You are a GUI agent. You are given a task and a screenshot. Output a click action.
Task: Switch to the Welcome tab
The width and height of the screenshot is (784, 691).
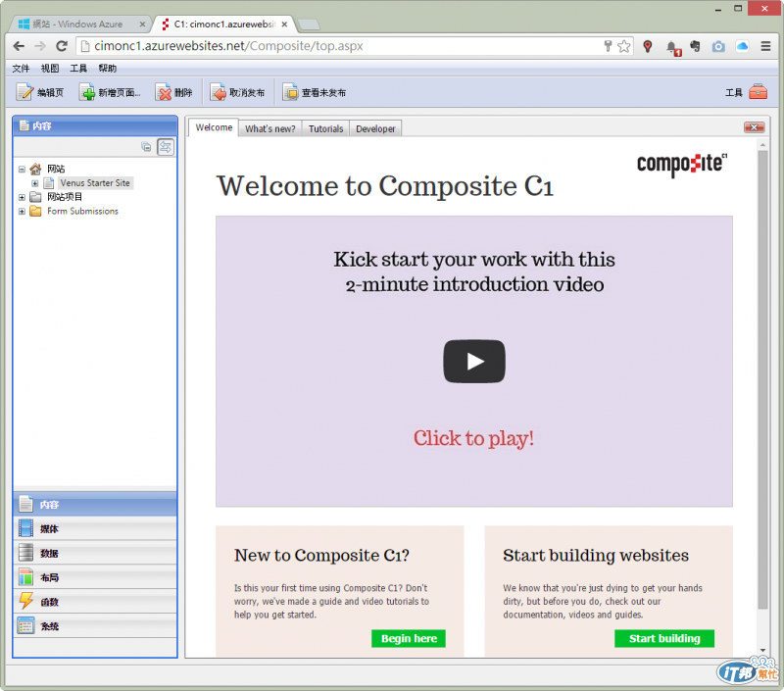(x=214, y=127)
